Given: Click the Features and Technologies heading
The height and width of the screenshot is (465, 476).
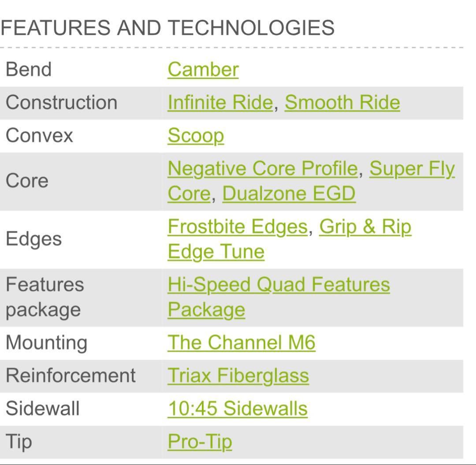Looking at the screenshot, I should pos(167,28).
